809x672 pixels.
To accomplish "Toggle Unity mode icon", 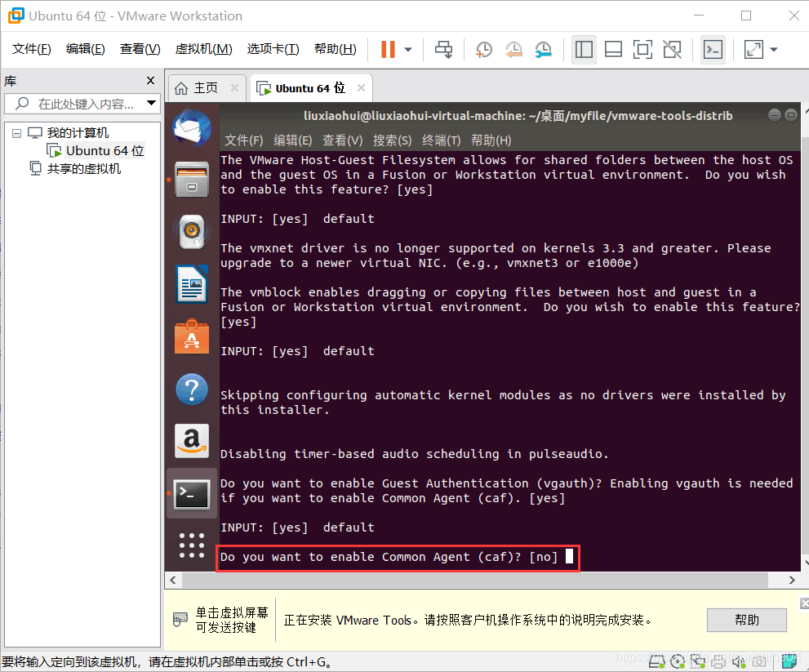I will [x=673, y=50].
